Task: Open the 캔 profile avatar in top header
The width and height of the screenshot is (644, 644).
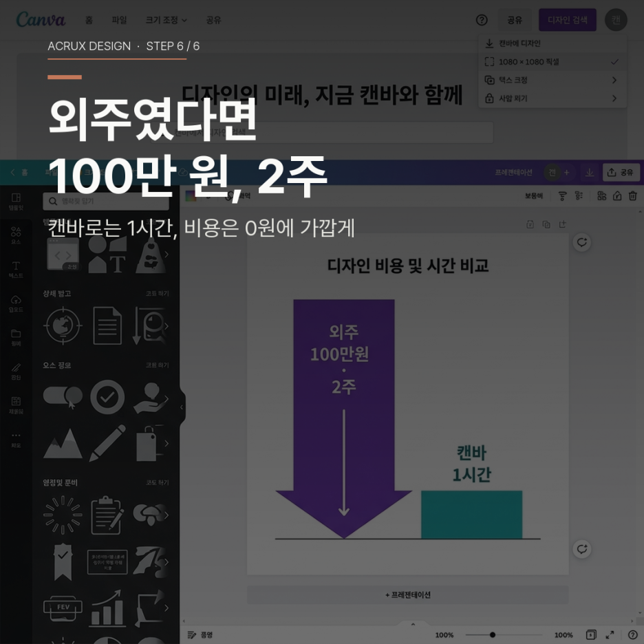Action: click(616, 20)
